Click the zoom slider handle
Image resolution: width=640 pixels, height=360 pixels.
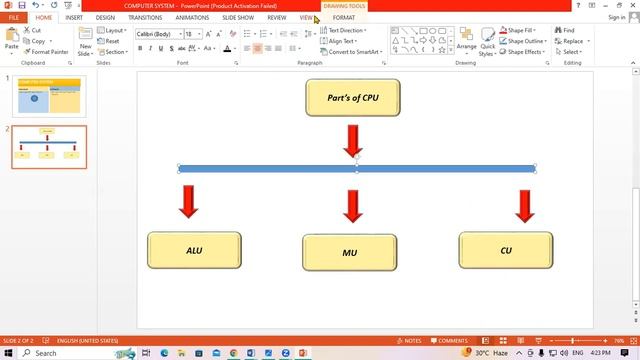[573, 341]
